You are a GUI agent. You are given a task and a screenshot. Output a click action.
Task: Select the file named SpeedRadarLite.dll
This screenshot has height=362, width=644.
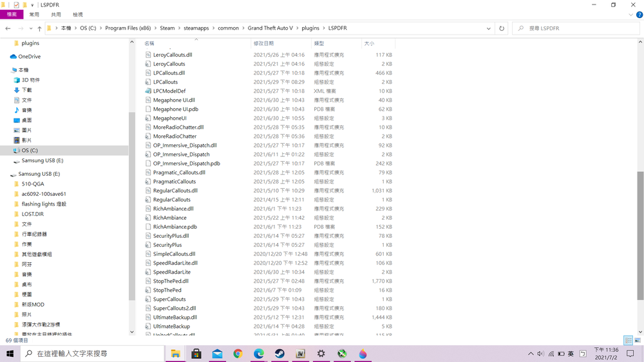click(175, 263)
